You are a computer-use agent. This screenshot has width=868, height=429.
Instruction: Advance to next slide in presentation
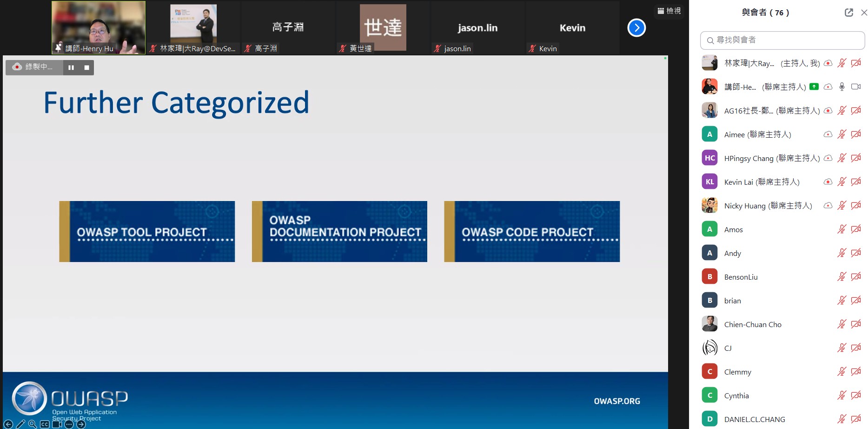[x=81, y=424]
